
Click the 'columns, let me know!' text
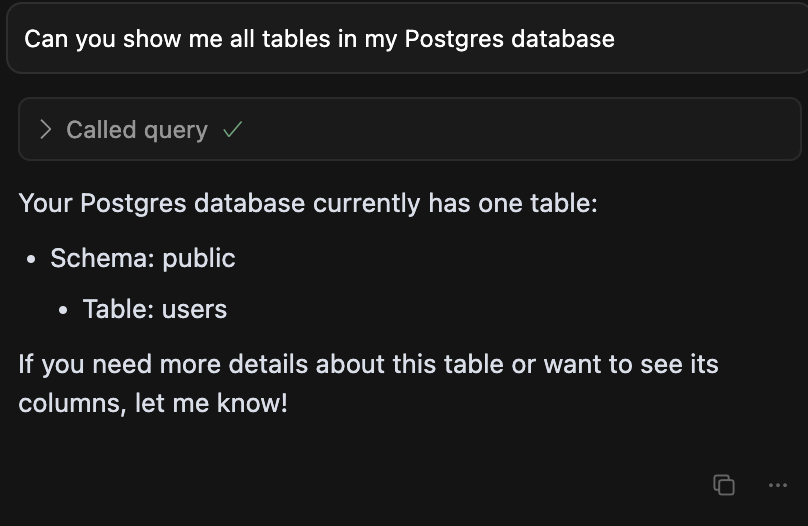[153, 403]
